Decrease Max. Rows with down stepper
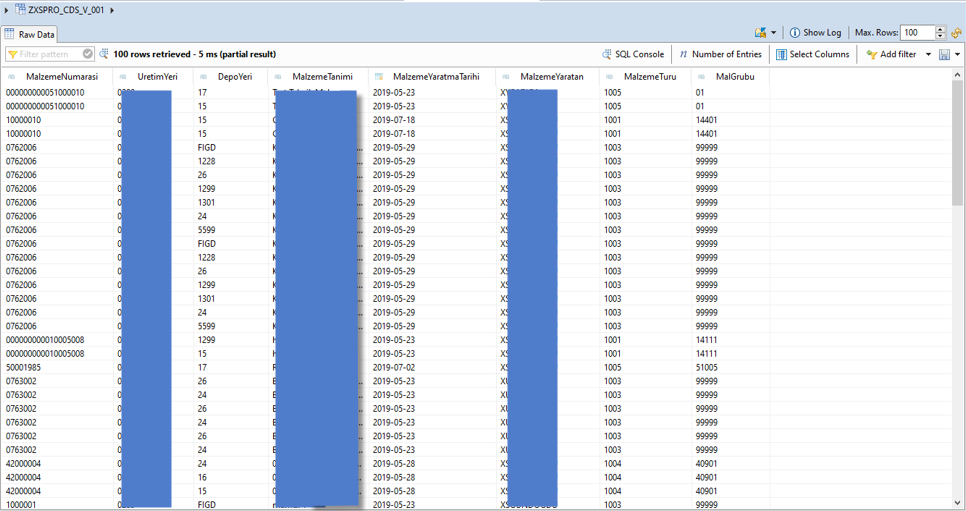 [940, 36]
